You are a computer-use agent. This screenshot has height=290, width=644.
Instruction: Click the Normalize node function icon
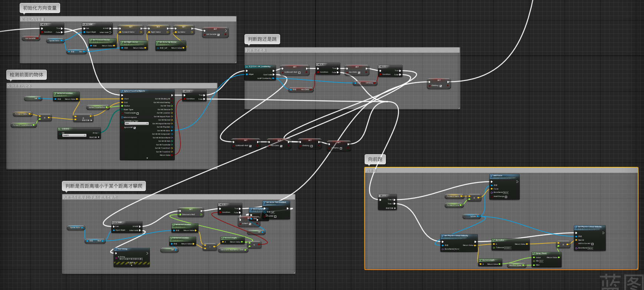(x=494, y=240)
